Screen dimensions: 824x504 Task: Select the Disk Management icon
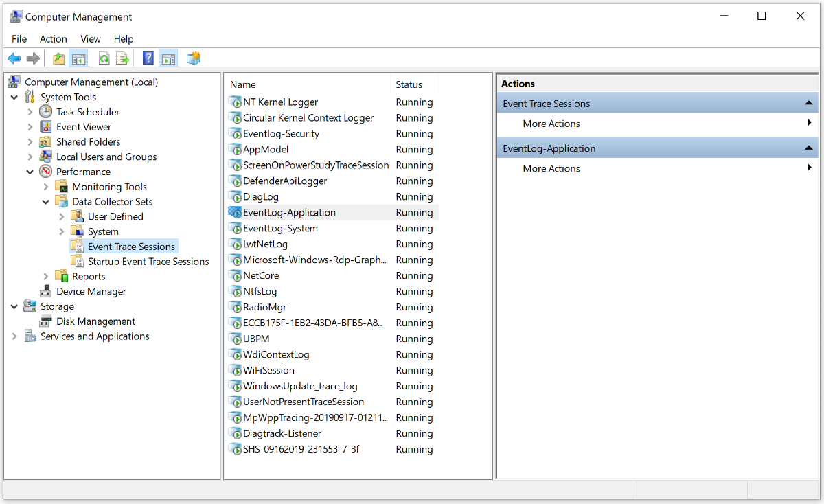[x=45, y=321]
